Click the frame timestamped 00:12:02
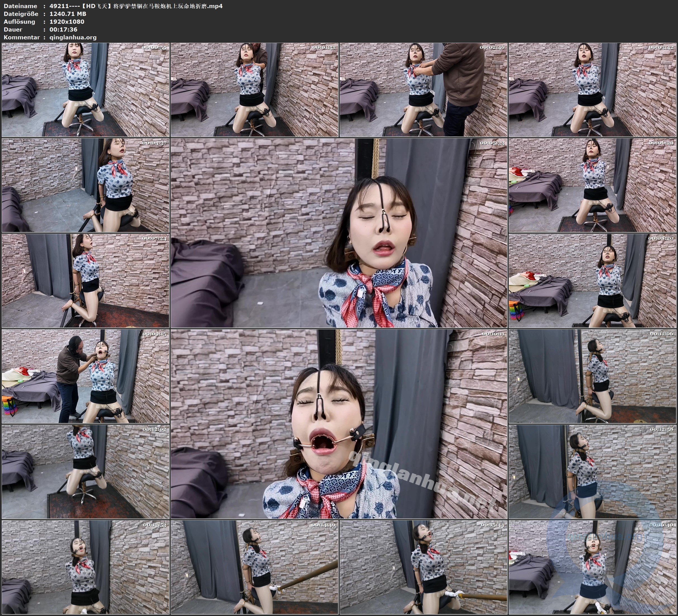The image size is (678, 616). point(85,472)
